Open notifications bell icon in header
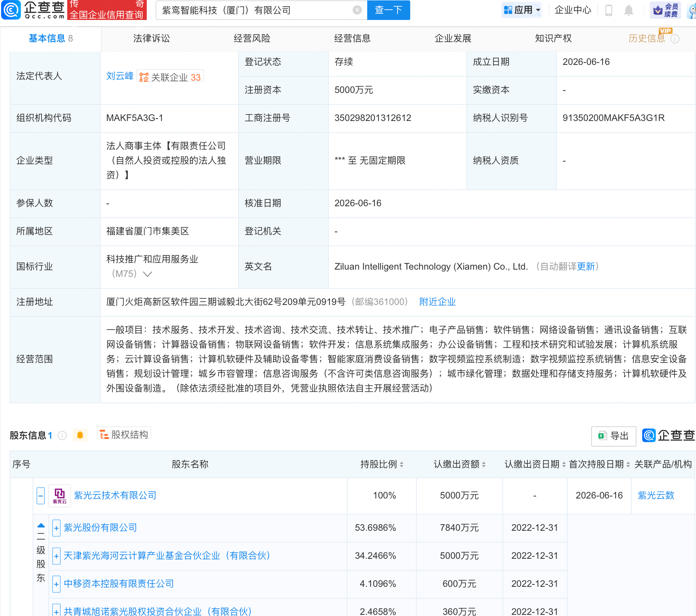Image resolution: width=696 pixels, height=616 pixels. (628, 10)
